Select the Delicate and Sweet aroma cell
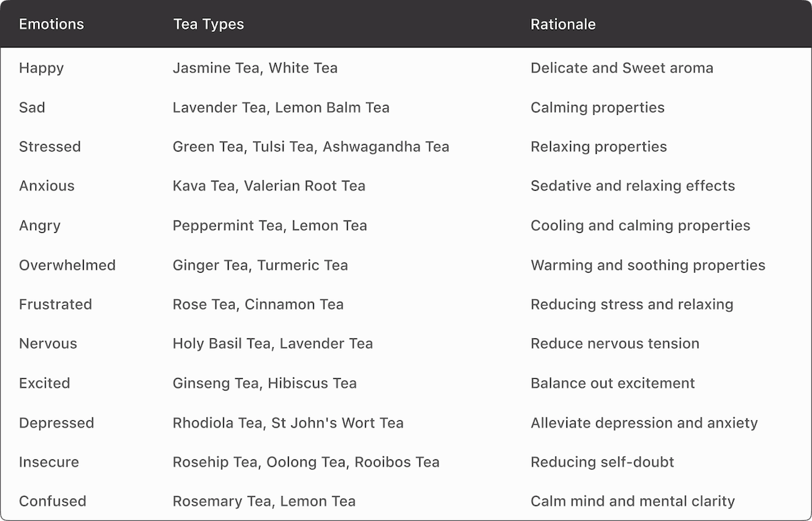 point(622,68)
